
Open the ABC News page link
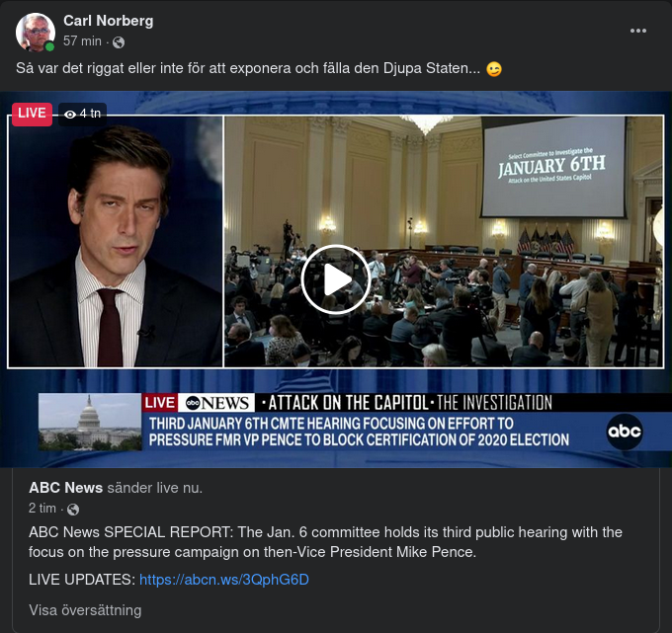(x=65, y=488)
